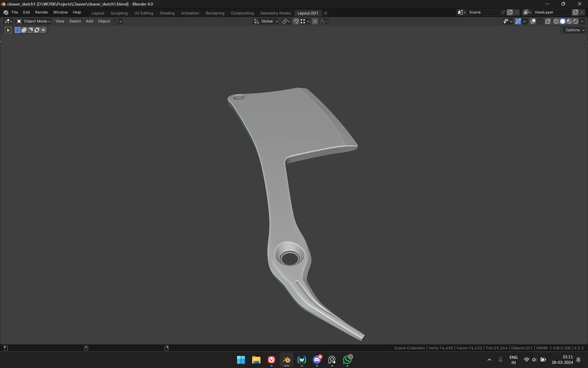
Task: Enable proportional editing toggle
Action: coord(315,21)
